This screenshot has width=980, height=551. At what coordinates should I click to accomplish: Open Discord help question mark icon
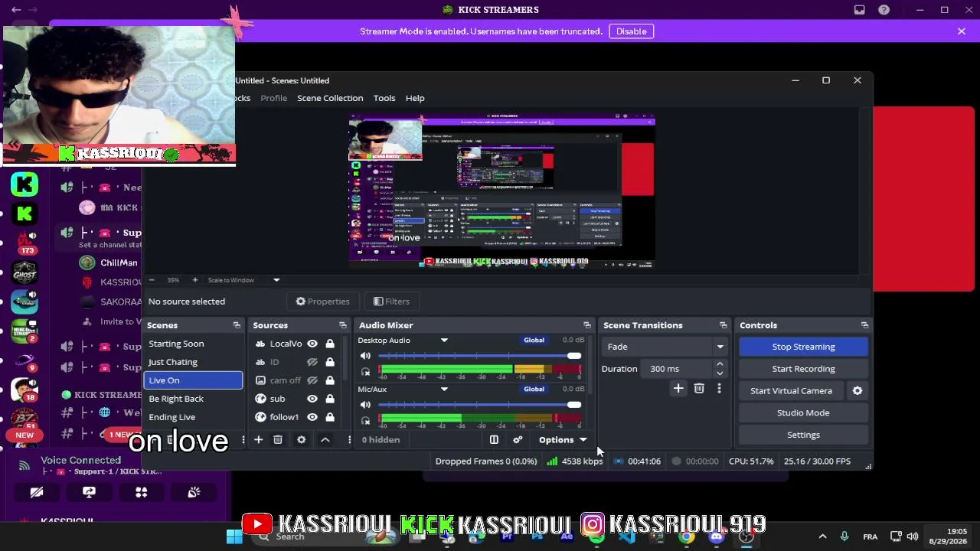pyautogui.click(x=884, y=10)
